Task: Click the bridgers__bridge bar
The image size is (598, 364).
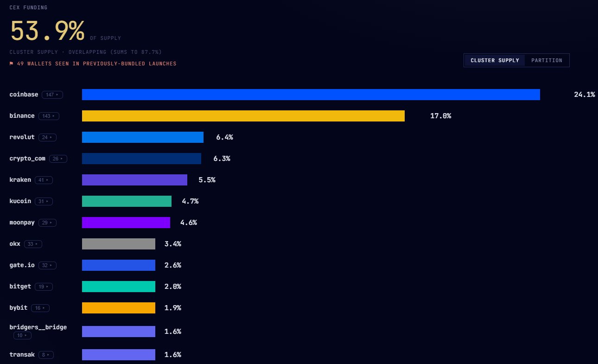Action: tap(119, 332)
